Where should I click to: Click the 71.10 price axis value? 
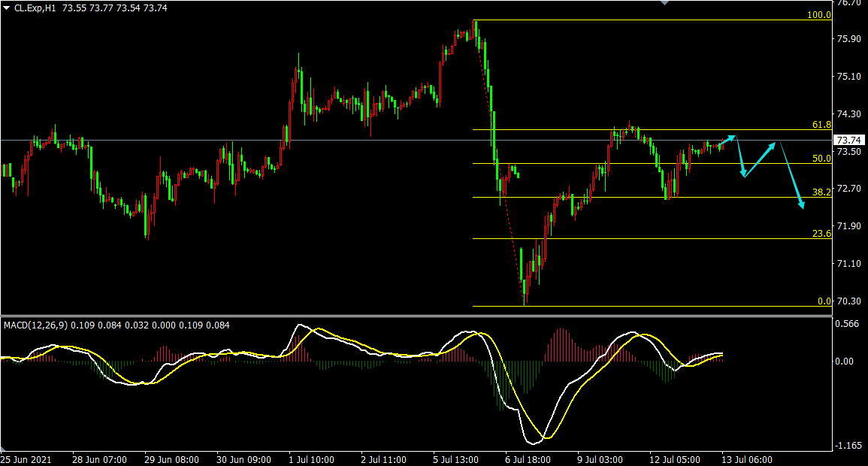point(849,263)
